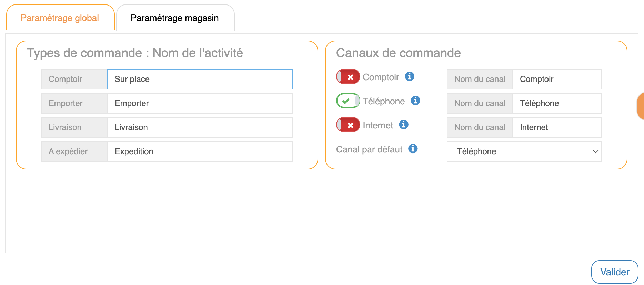644x285 pixels.
Task: Open the default channel dropdown
Action: click(524, 151)
